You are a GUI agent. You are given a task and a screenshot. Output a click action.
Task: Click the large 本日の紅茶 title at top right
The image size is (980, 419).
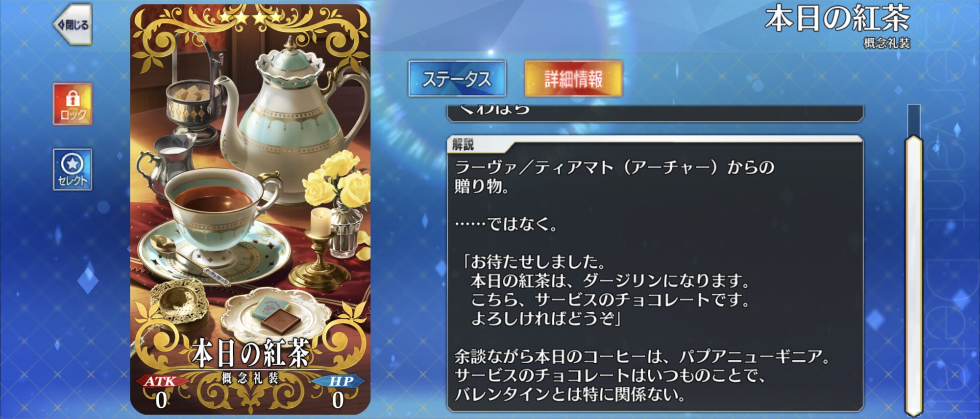click(x=837, y=19)
